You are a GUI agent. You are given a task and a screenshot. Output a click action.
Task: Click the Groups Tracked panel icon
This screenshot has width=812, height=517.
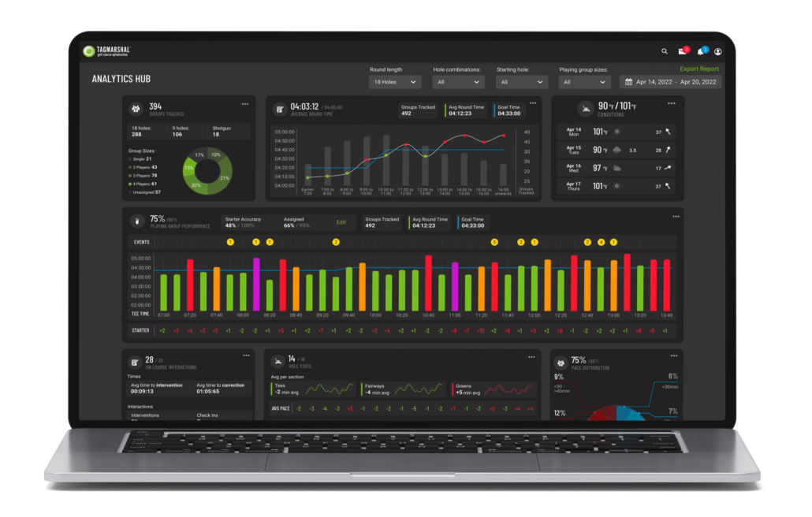[135, 108]
